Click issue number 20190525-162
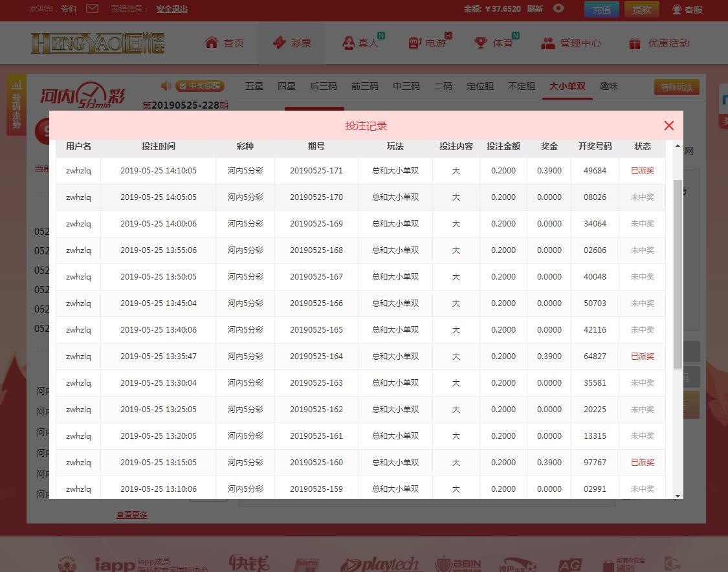728x572 pixels. [x=316, y=410]
